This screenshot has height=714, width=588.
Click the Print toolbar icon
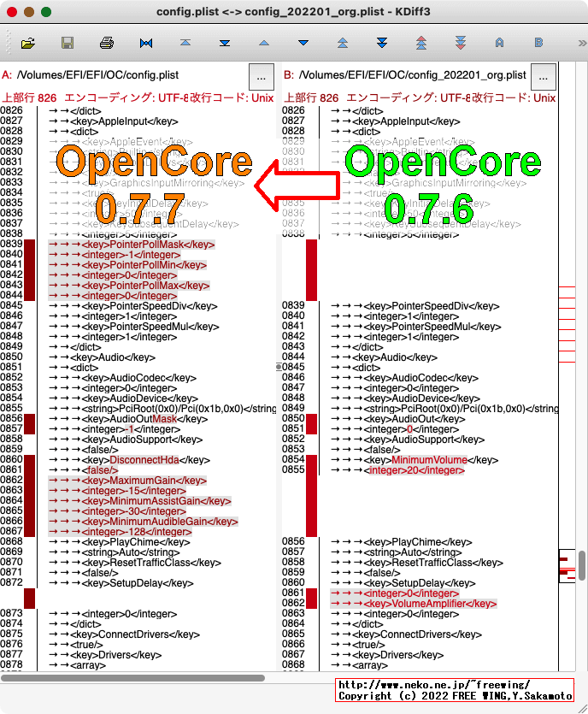107,44
